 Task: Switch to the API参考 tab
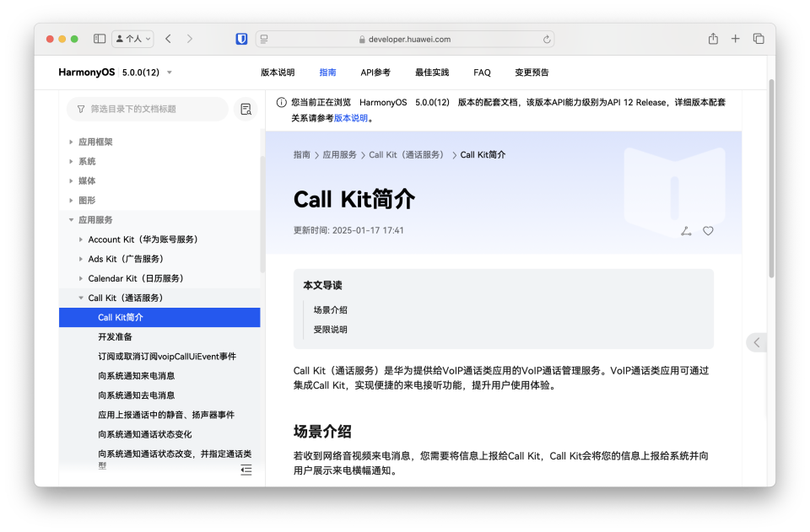[x=375, y=73]
